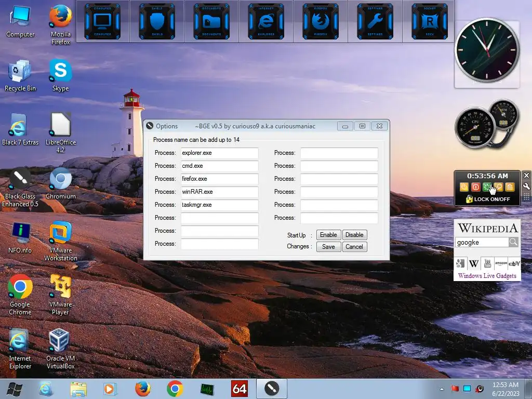Click the Disable StartUp button
Screen dimensions: 532x399
pyautogui.click(x=354, y=235)
